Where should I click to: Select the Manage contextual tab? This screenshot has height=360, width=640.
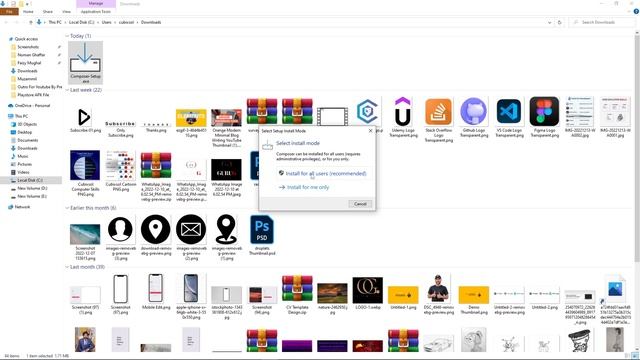coord(96,4)
